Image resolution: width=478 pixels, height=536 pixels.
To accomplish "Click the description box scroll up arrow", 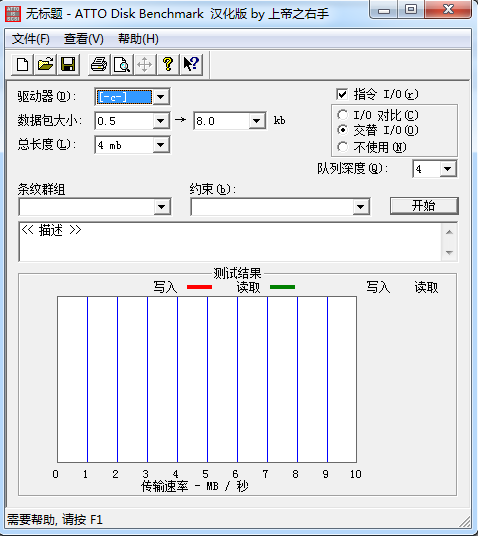I will (449, 232).
